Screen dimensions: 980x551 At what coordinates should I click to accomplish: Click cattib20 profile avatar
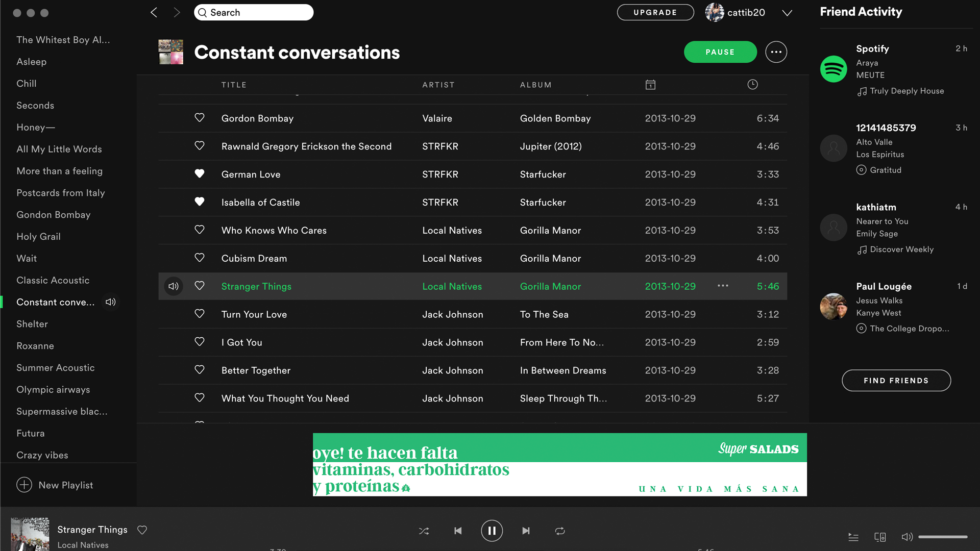point(715,12)
